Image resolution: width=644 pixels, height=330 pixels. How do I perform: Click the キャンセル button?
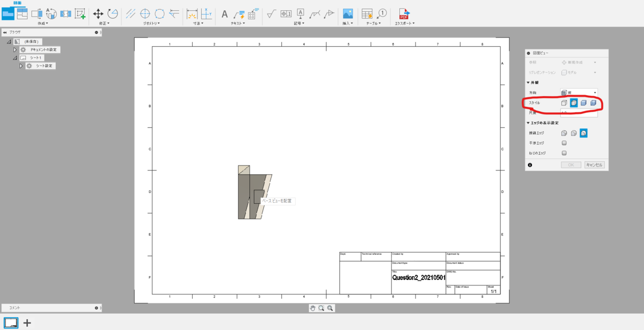tap(594, 165)
